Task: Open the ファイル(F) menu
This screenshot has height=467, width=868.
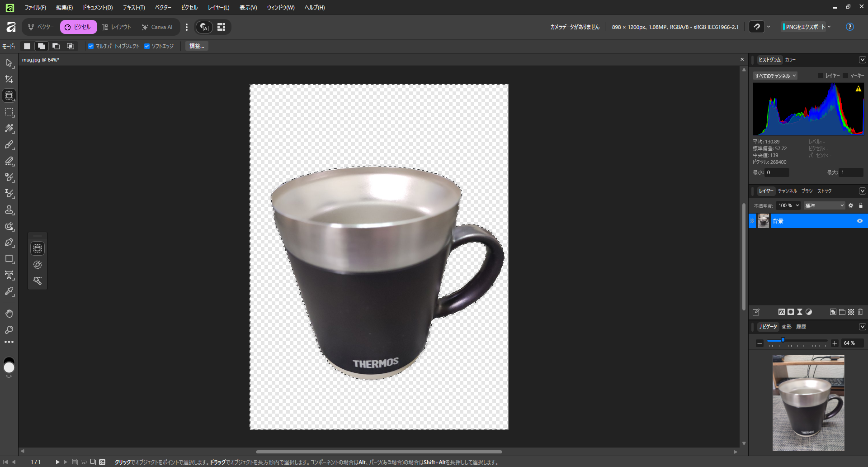Action: point(35,7)
